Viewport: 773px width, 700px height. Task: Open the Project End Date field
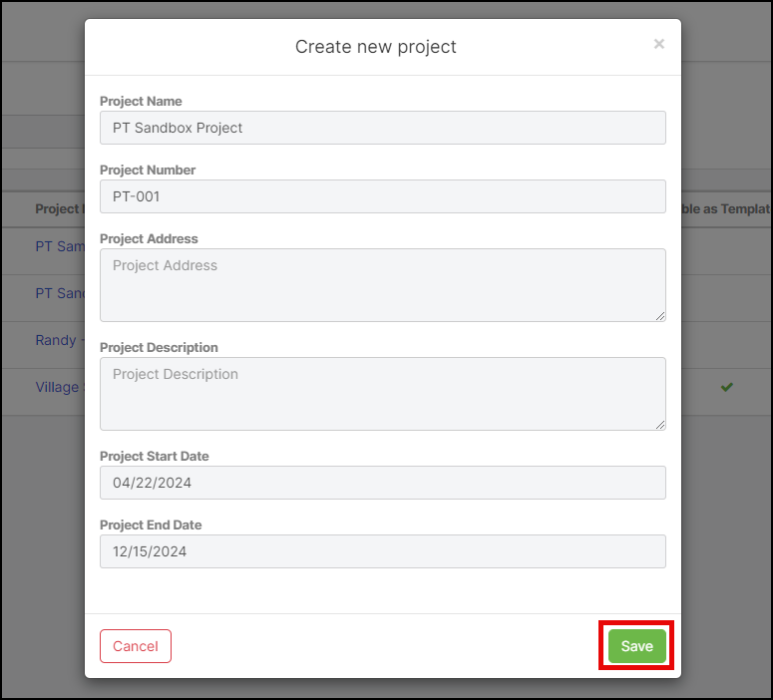383,551
